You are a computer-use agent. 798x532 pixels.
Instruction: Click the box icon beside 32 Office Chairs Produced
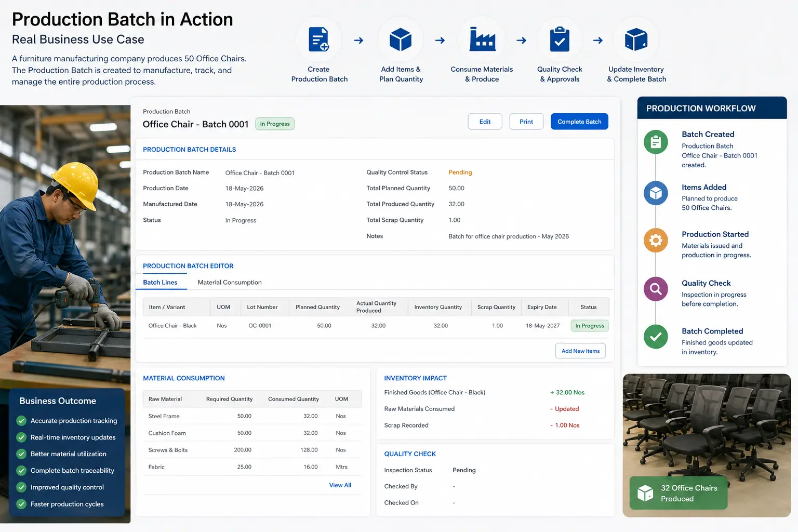[x=645, y=493]
